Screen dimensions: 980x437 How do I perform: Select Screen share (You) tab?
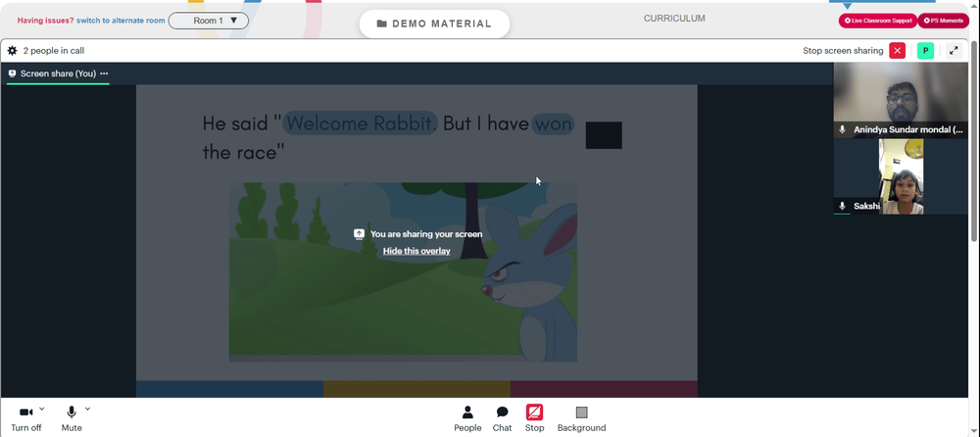click(x=58, y=73)
